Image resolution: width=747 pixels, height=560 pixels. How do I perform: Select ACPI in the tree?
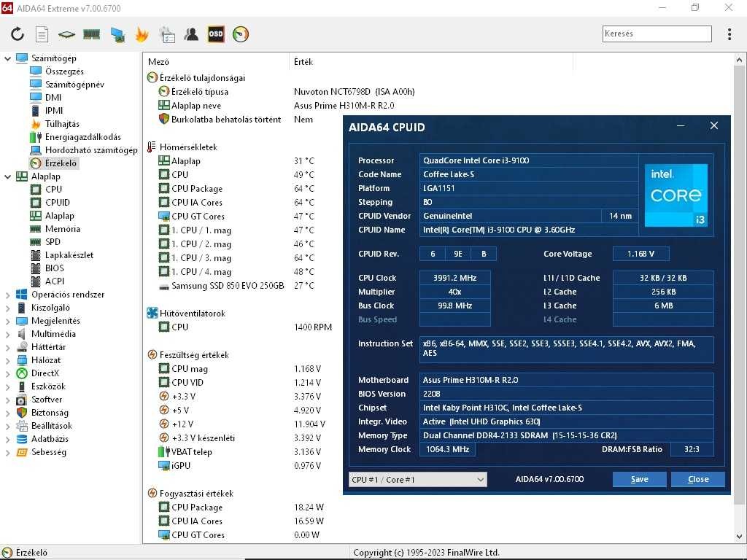point(54,281)
